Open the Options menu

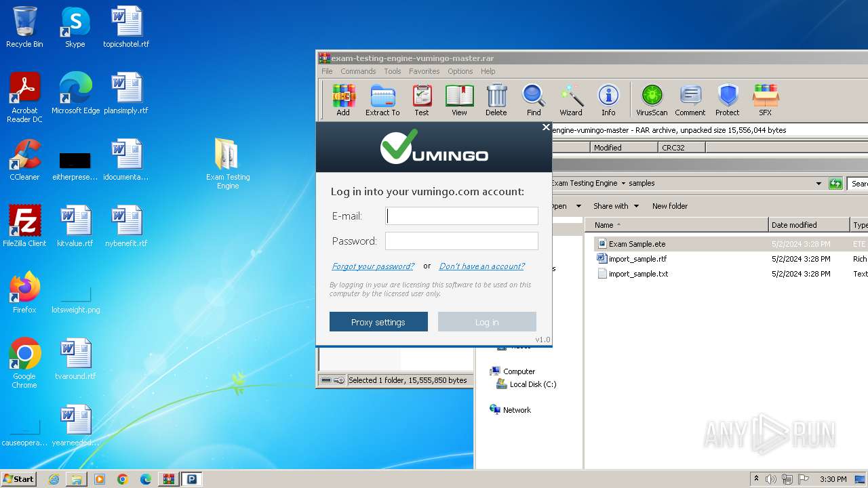click(460, 71)
